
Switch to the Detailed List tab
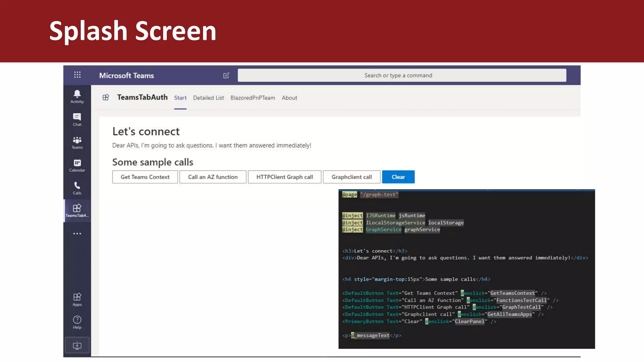click(x=208, y=98)
